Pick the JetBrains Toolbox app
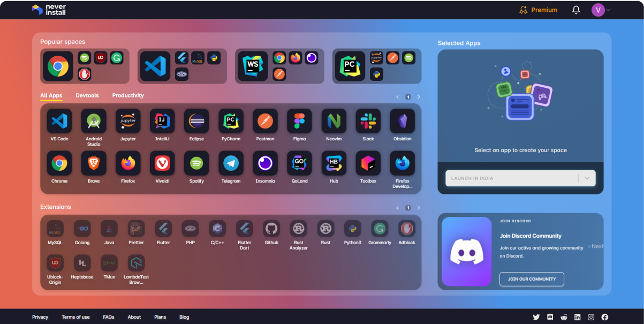Viewport: 644px width, 324px height. tap(368, 163)
